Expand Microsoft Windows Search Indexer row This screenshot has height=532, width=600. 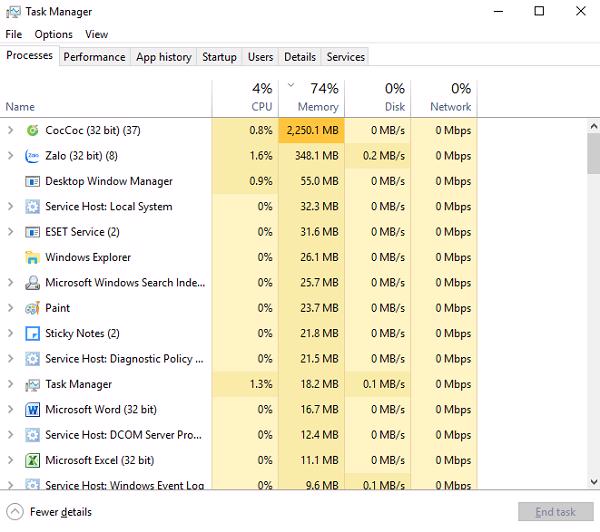(10, 283)
